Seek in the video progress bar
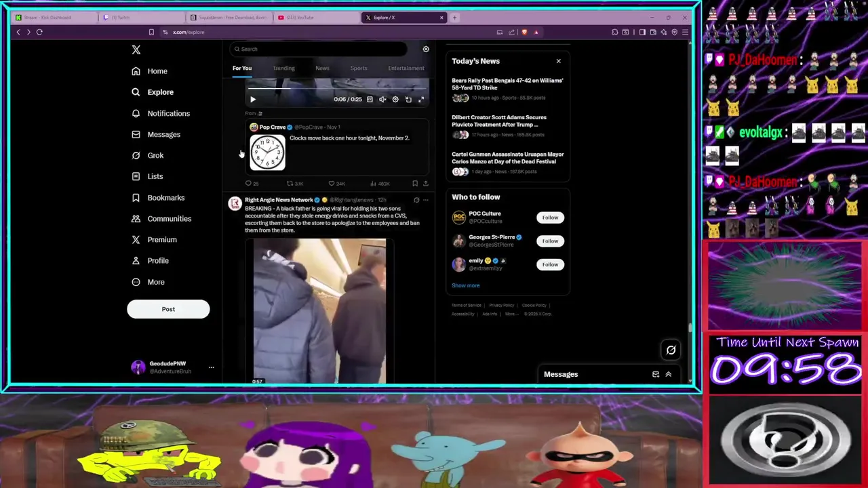The height and width of the screenshot is (488, 868). 338,88
